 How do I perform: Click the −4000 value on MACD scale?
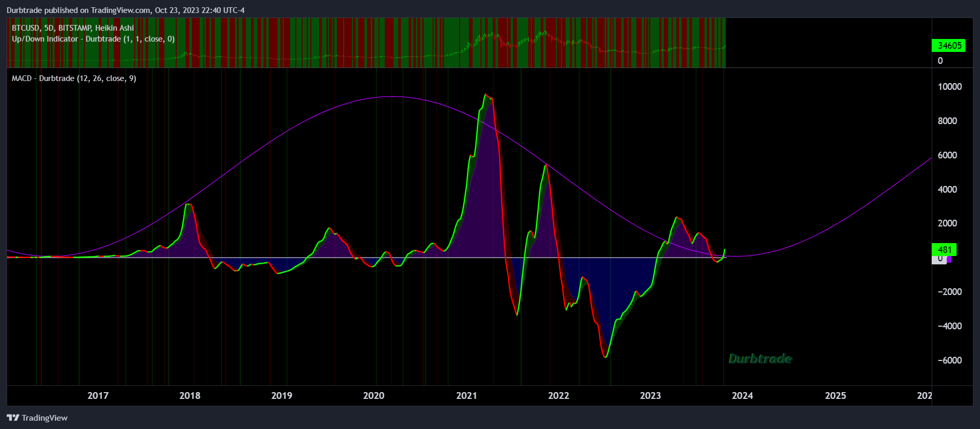click(950, 326)
